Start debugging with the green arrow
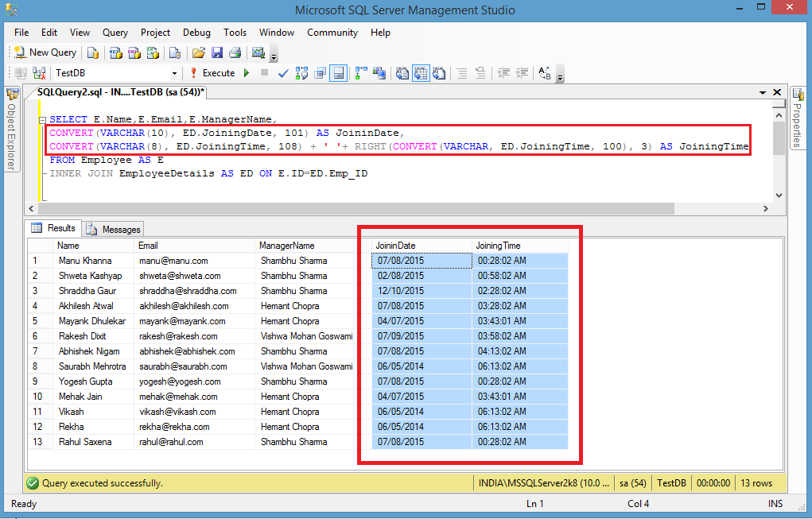812x519 pixels. pos(247,73)
